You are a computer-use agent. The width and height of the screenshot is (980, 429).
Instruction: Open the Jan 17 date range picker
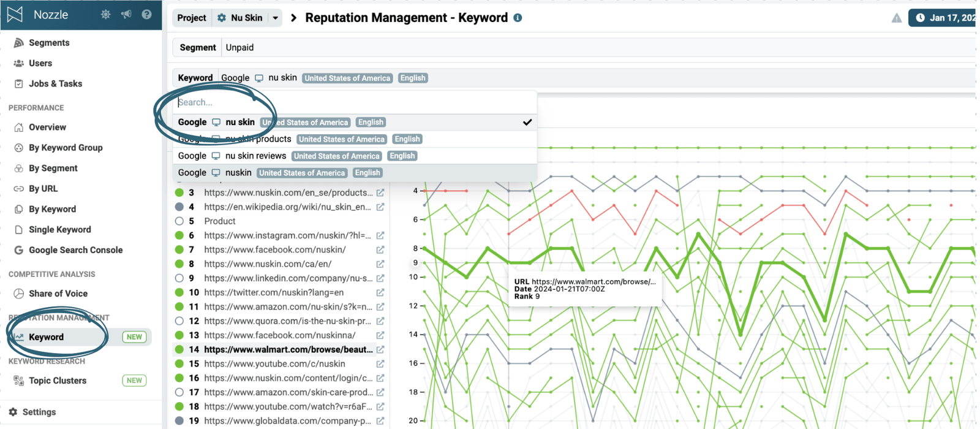click(x=943, y=18)
